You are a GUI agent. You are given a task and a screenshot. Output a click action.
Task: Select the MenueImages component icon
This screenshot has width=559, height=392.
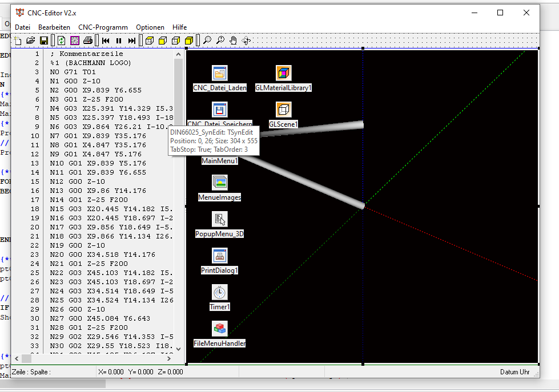220,183
